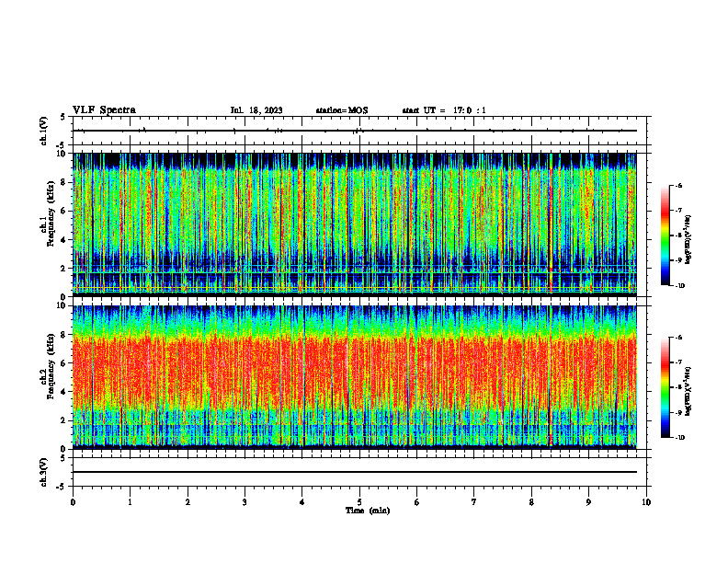Screen dimensions: 728x563
Task: Click the time axis tick label '0'
Action: click(x=73, y=502)
